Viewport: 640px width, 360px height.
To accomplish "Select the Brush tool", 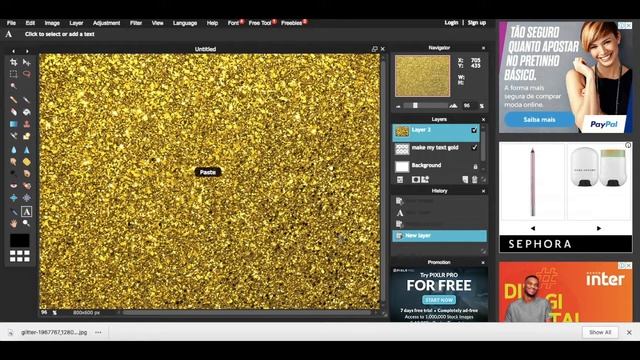I will (x=27, y=100).
